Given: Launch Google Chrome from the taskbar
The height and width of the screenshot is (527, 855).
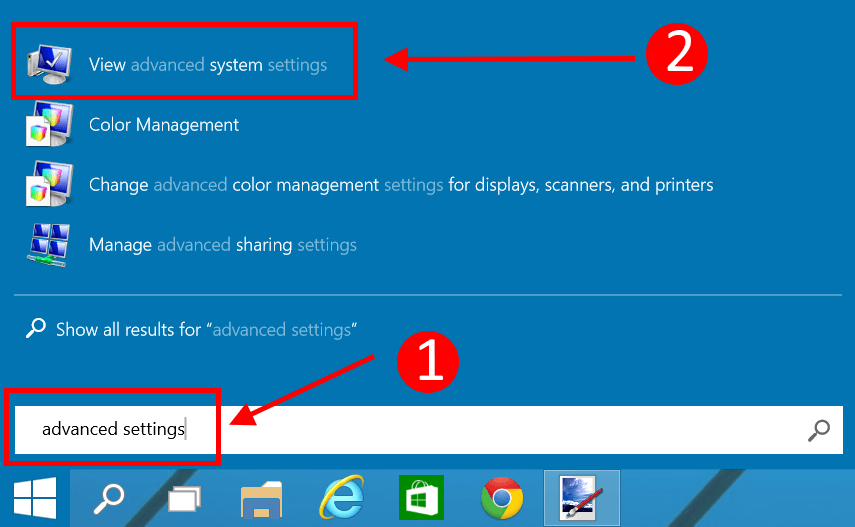Looking at the screenshot, I should pos(502,498).
